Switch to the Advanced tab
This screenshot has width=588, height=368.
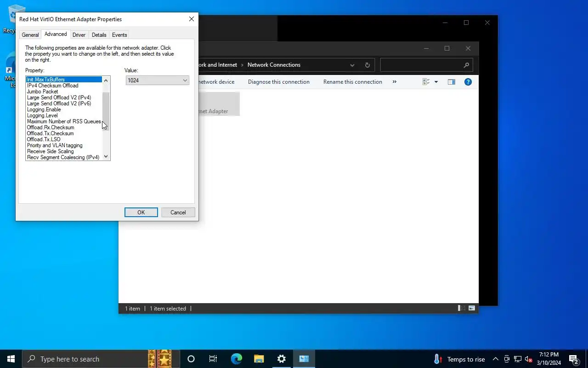pos(56,34)
